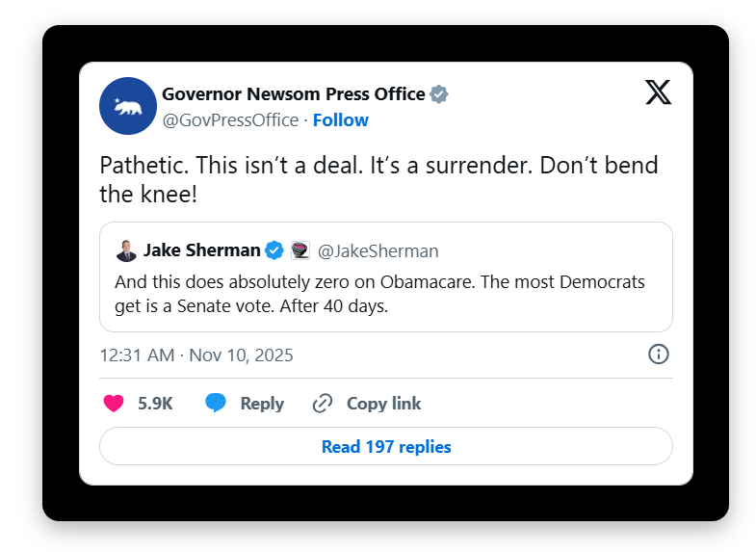756x552 pixels.
Task: Open the tweet timestamp Nov 10, 2025
Action: (x=196, y=355)
